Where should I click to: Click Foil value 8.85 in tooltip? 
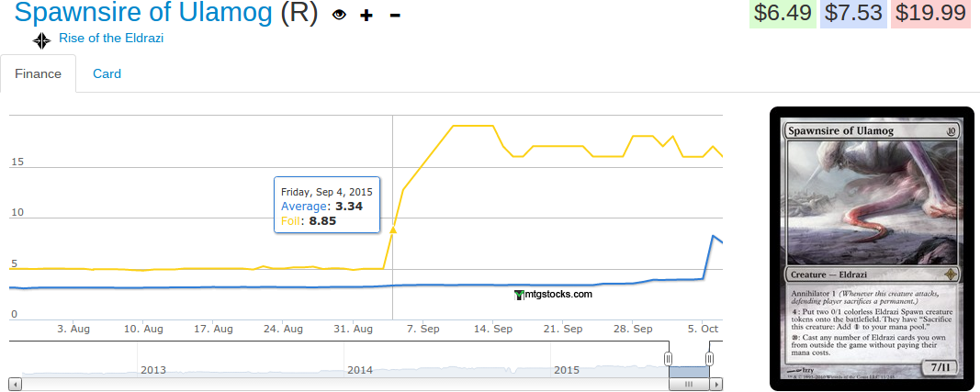(x=322, y=220)
